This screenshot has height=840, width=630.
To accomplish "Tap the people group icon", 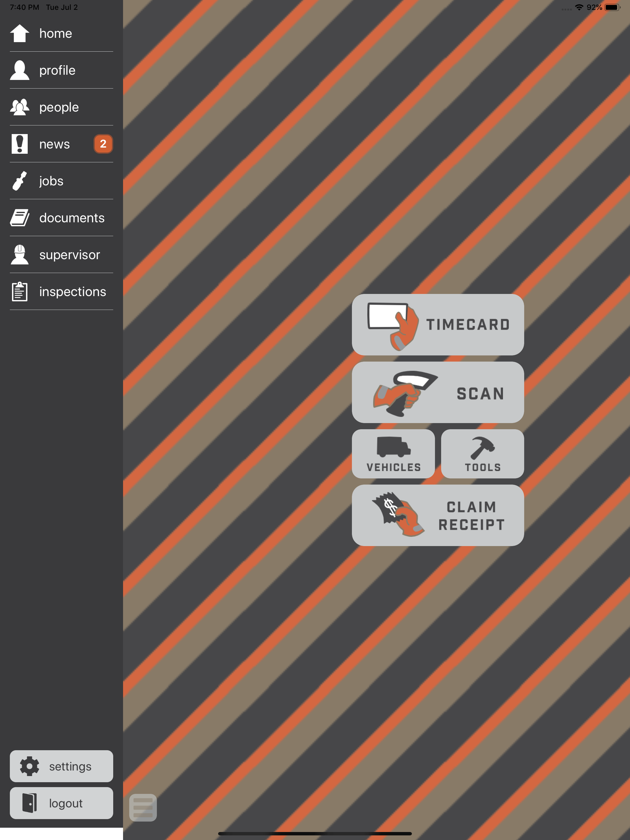I will (19, 107).
